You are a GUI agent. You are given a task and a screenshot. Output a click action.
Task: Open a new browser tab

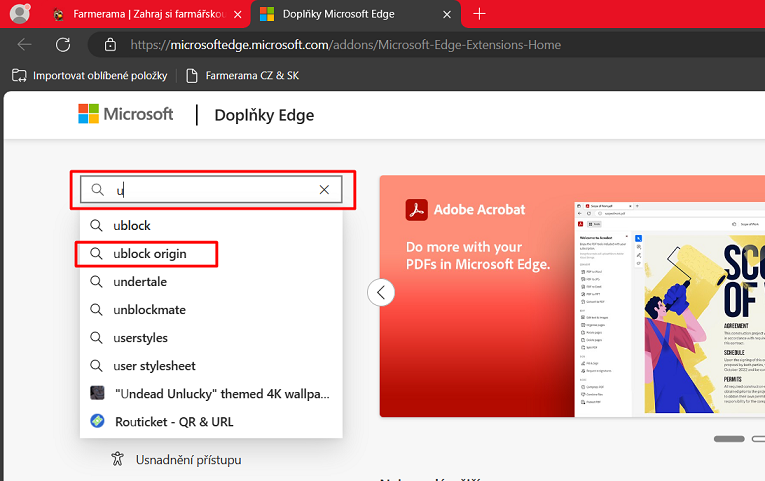click(479, 14)
